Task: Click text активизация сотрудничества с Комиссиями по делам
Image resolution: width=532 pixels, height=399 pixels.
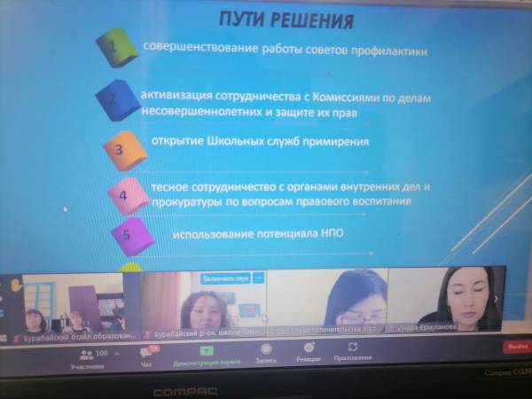Action: point(286,97)
